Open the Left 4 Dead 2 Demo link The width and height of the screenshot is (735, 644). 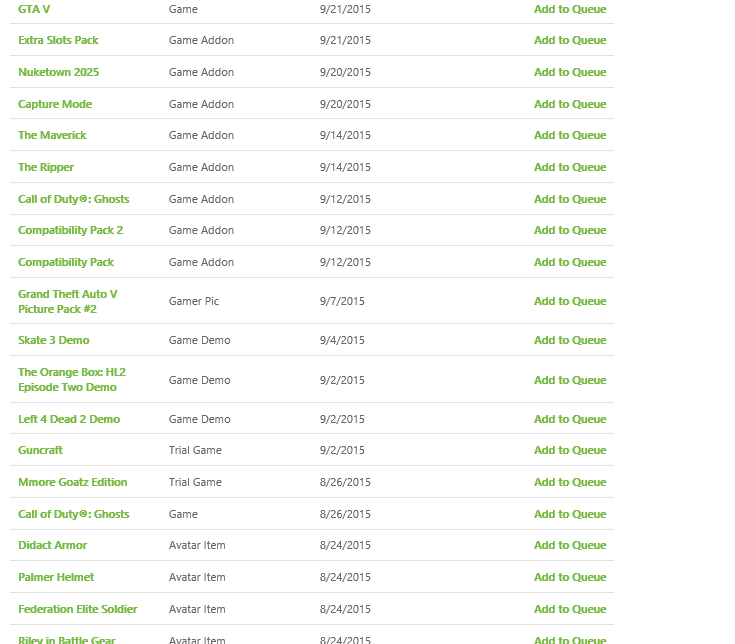69,419
